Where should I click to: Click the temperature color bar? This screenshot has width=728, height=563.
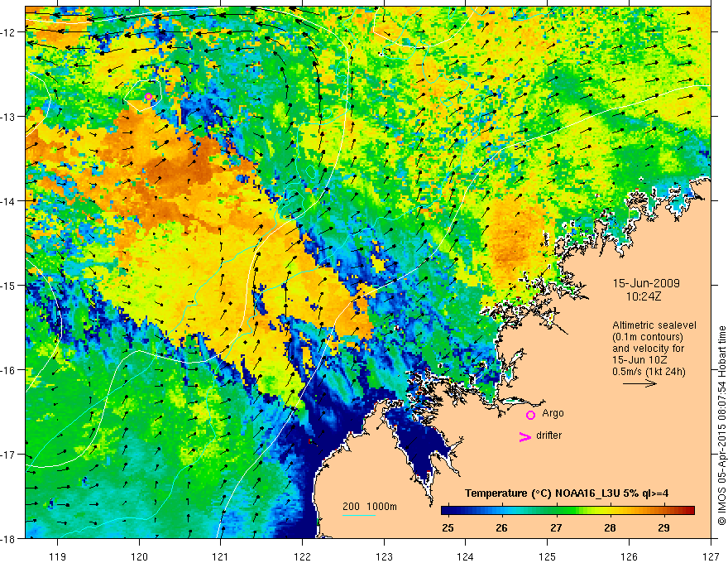click(568, 511)
